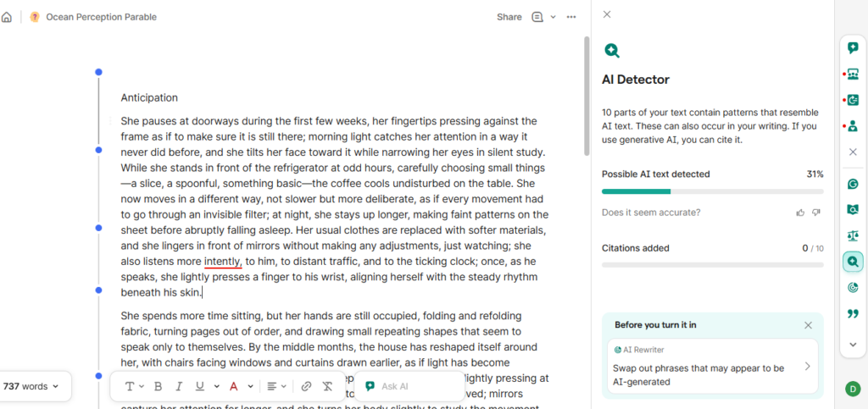Click the Citations added progress bar
The height and width of the screenshot is (409, 868).
[x=712, y=265]
